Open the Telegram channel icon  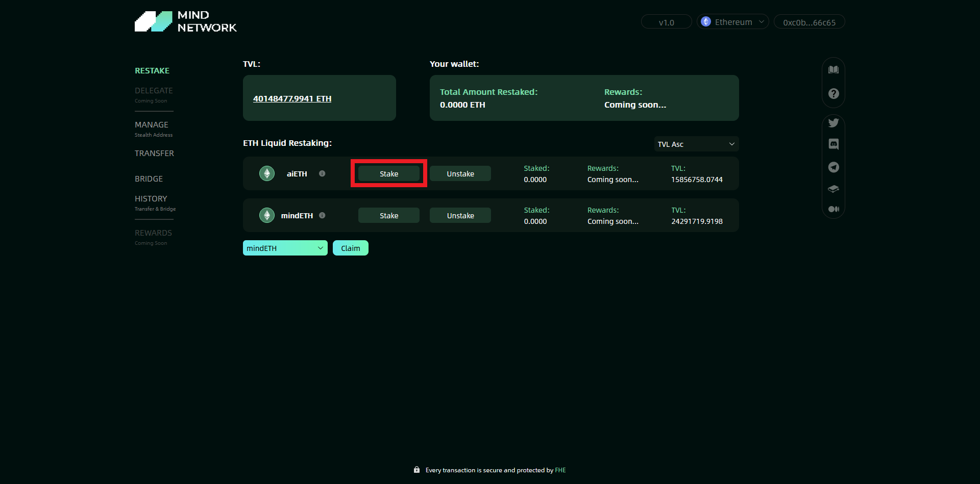833,167
